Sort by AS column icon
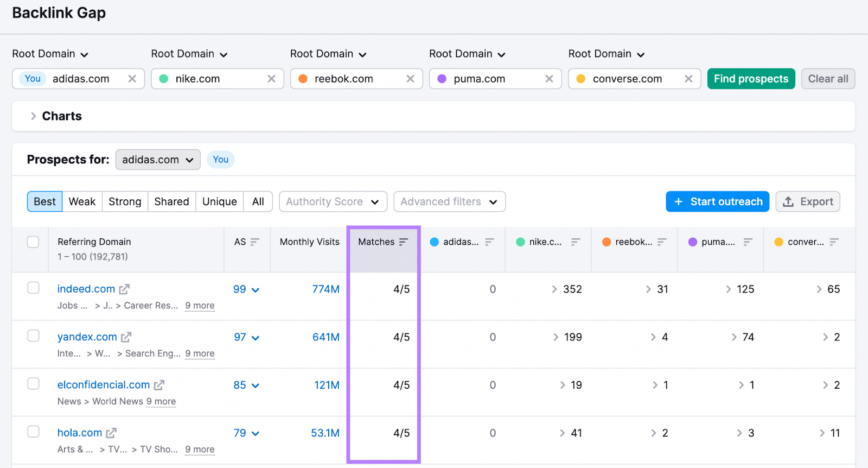 [x=255, y=242]
